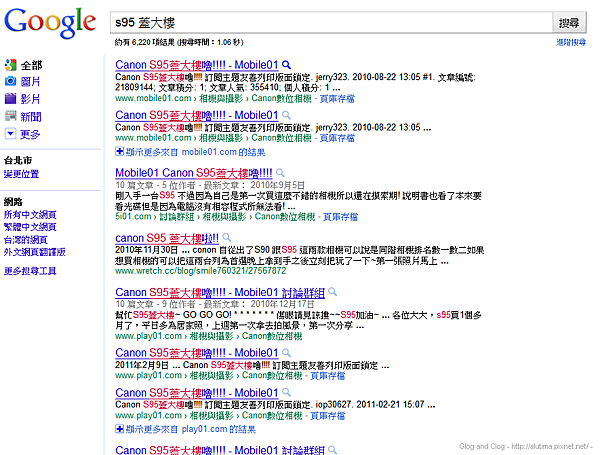Open 頁庫存檔 of 5i01.com result

pyautogui.click(x=340, y=217)
